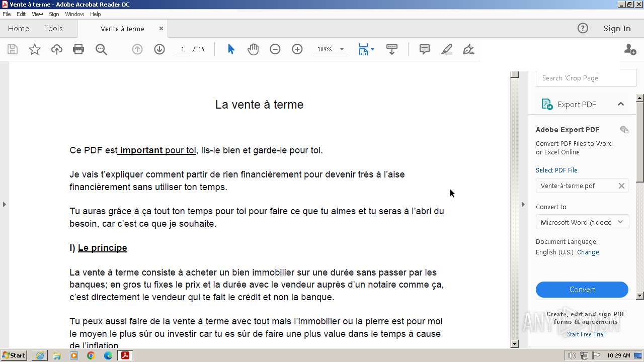The width and height of the screenshot is (644, 362).
Task: Zoom out with the minus circle icon
Action: [275, 49]
